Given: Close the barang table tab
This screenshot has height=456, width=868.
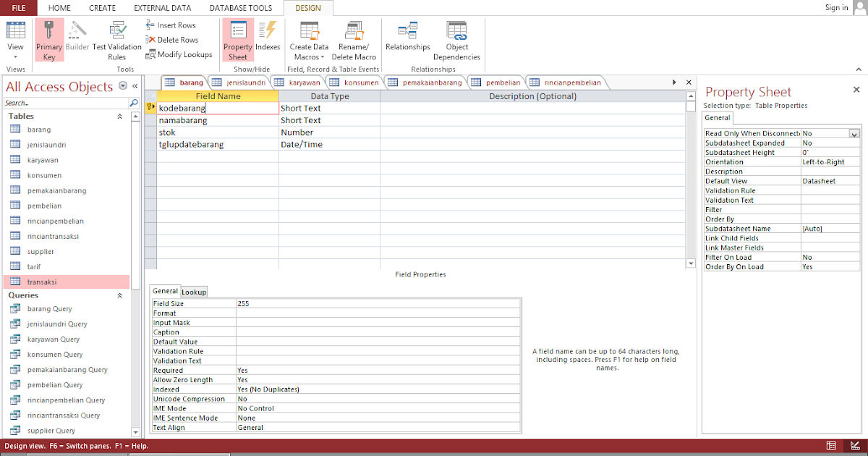Looking at the screenshot, I should [x=689, y=83].
